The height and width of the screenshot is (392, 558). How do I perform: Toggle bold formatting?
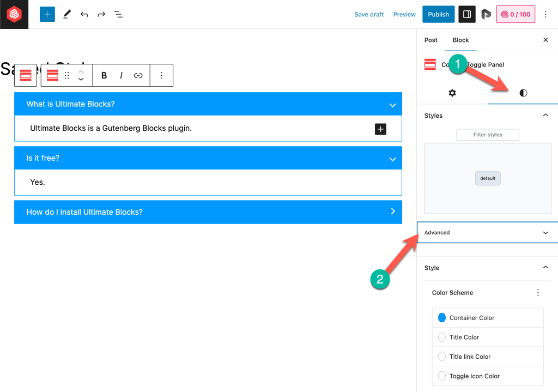click(104, 75)
